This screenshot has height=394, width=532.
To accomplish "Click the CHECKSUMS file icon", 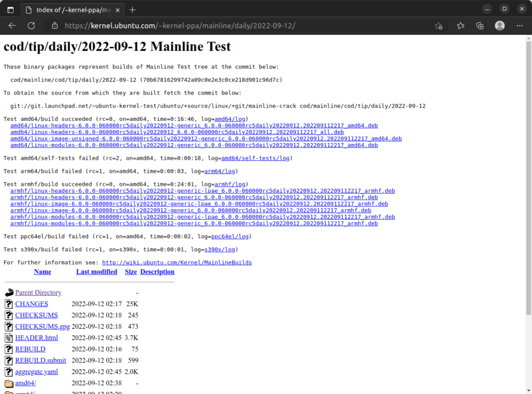I will 9,315.
